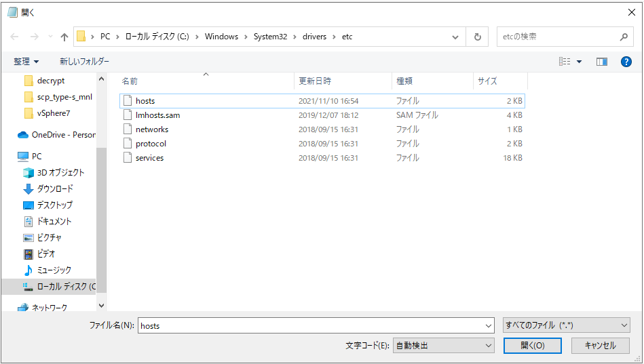The image size is (644, 364).
Task: Select drivers in the address breadcrumb
Action: pos(314,37)
